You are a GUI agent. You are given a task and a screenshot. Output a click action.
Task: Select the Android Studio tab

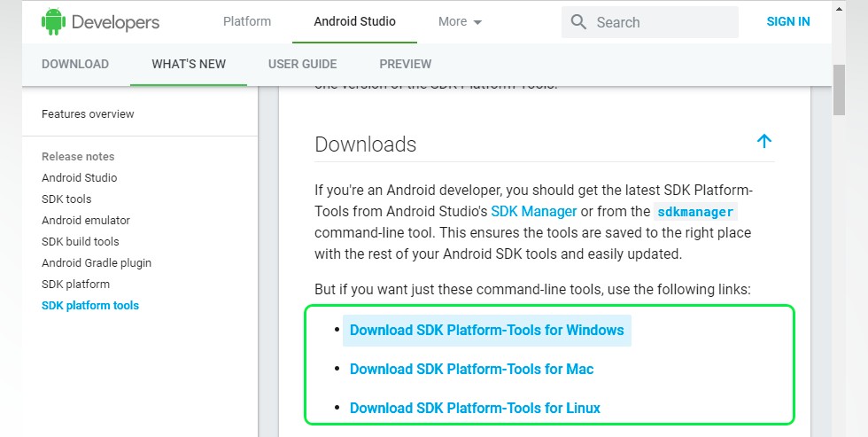point(354,21)
